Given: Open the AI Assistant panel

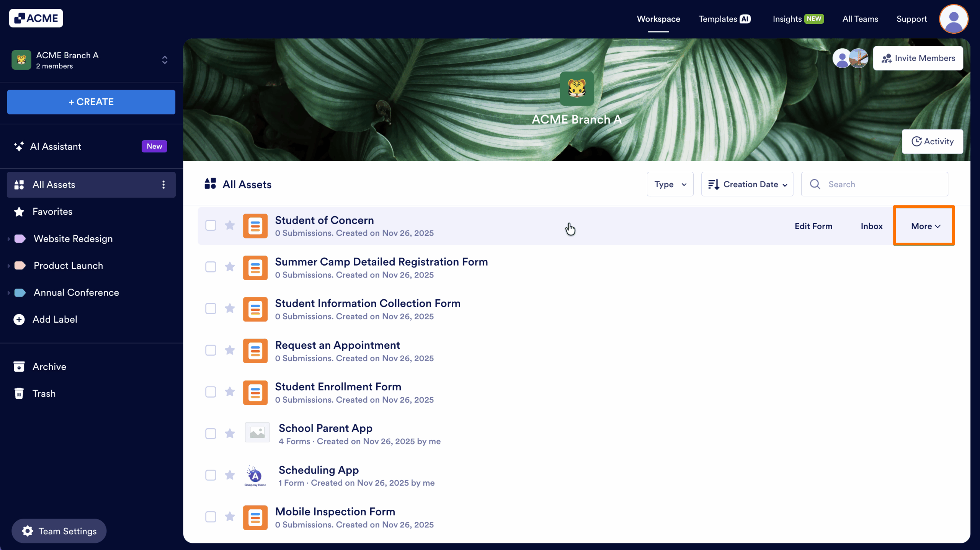Looking at the screenshot, I should 56,146.
